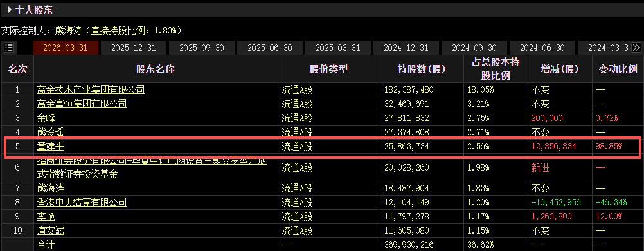Viewport: 644px width, 251px height.
Task: Open shareholder link 香港中央结算有限公司
Action: (82, 203)
